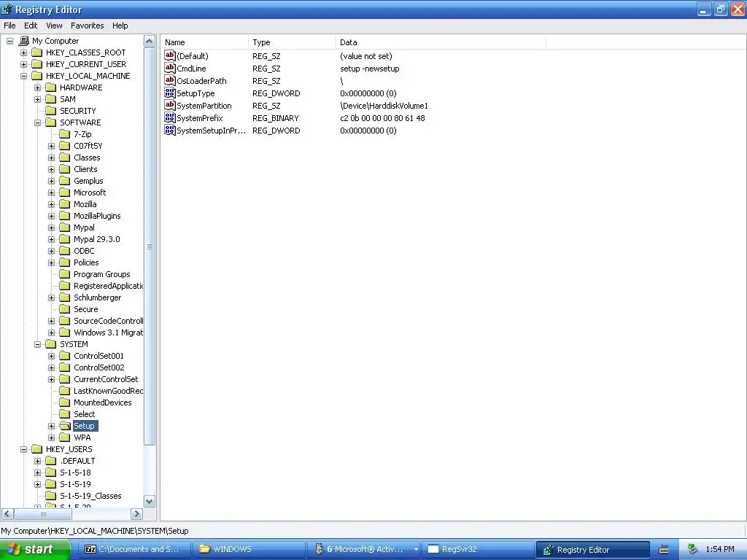Image resolution: width=747 pixels, height=560 pixels.
Task: Click the open Setup key folder icon
Action: tap(64, 426)
